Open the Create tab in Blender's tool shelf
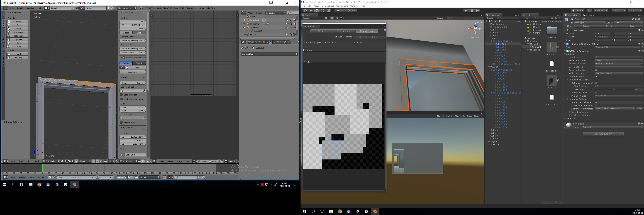644x215 pixels. coord(3,23)
